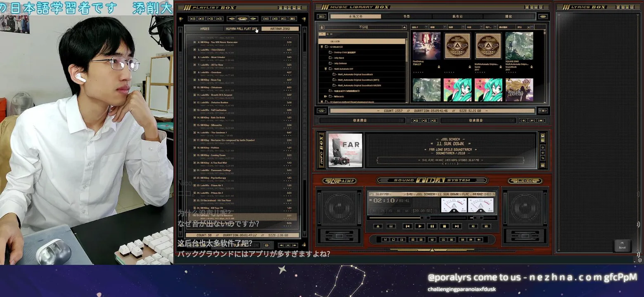Click the gold arrow at the player's bottom edge
The height and width of the screenshot is (297, 644).
pos(432,250)
